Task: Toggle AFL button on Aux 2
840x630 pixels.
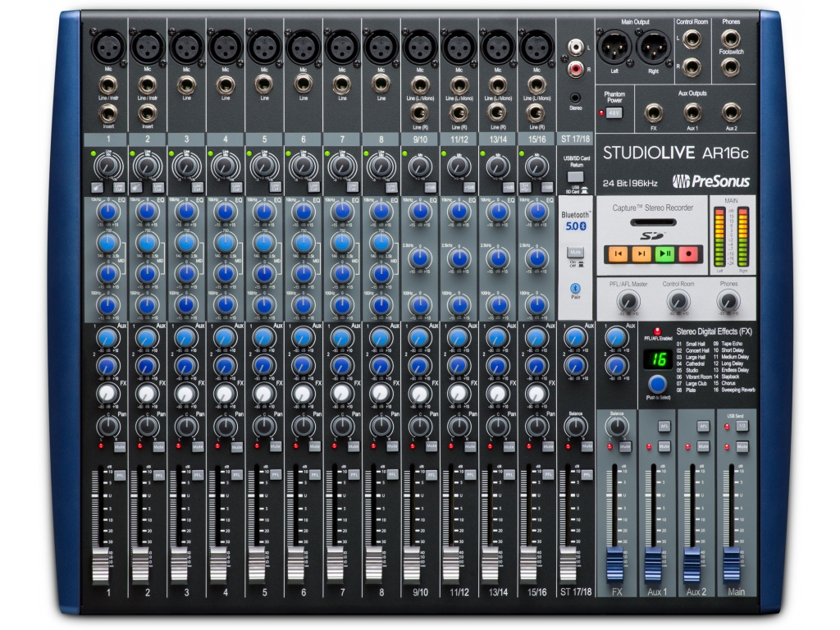Action: (x=703, y=427)
